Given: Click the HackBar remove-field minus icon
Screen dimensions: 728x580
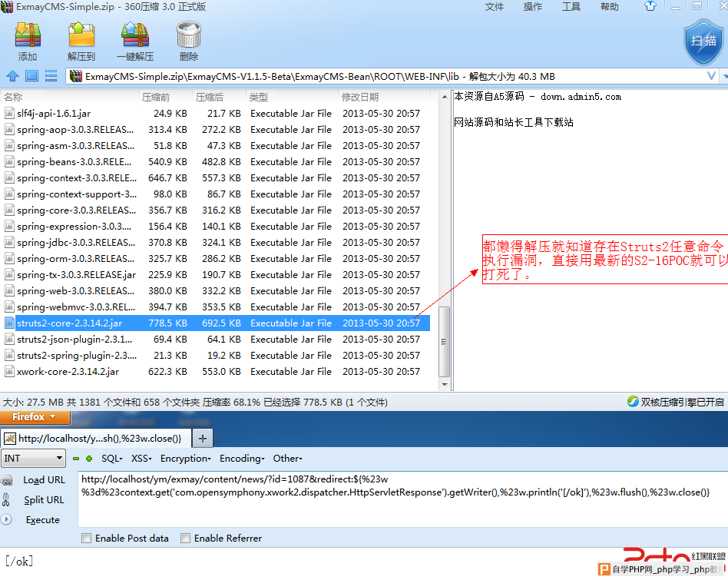Looking at the screenshot, I should (x=76, y=459).
